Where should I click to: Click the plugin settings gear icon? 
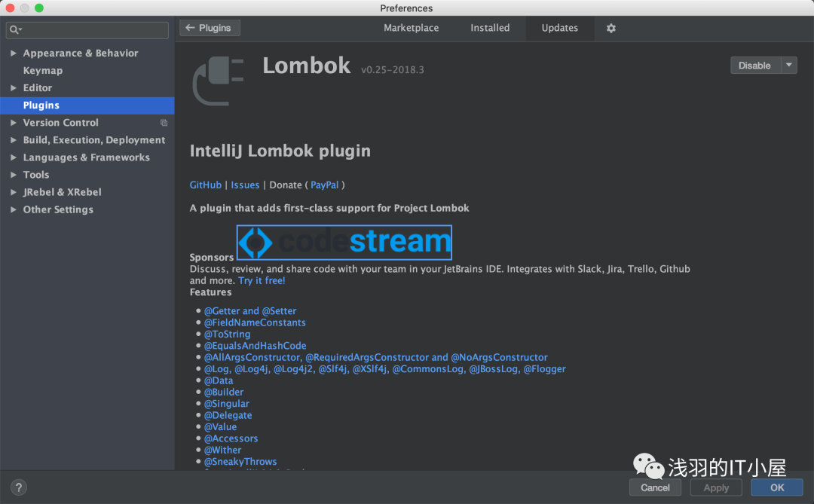coord(611,28)
